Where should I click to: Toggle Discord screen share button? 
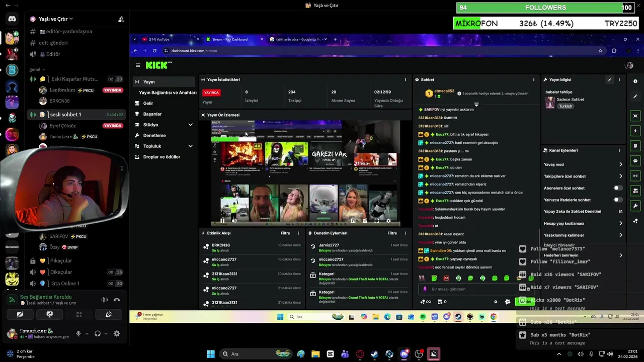49,314
